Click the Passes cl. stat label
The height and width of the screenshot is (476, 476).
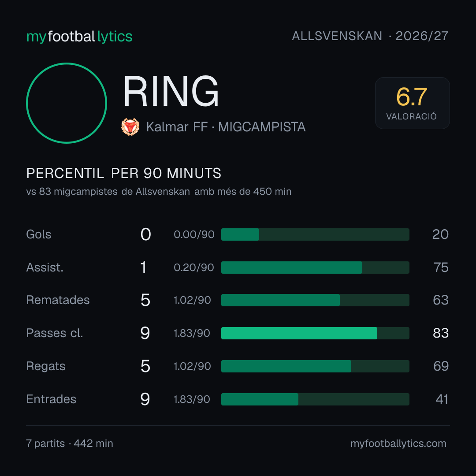55,333
